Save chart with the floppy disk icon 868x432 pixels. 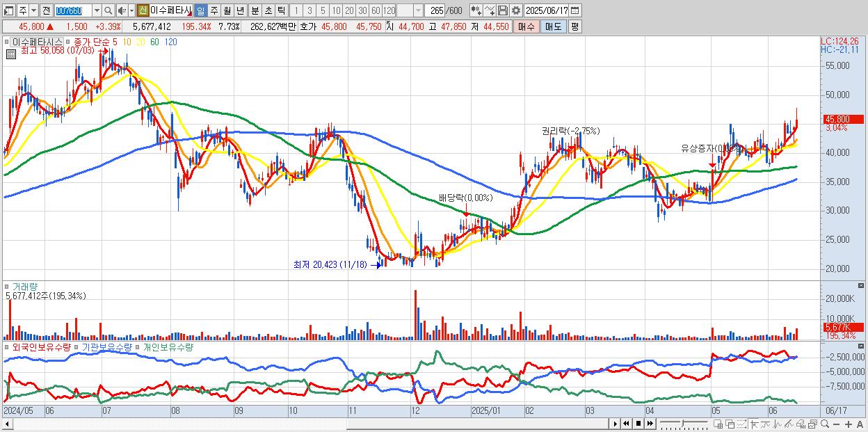pyautogui.click(x=503, y=10)
